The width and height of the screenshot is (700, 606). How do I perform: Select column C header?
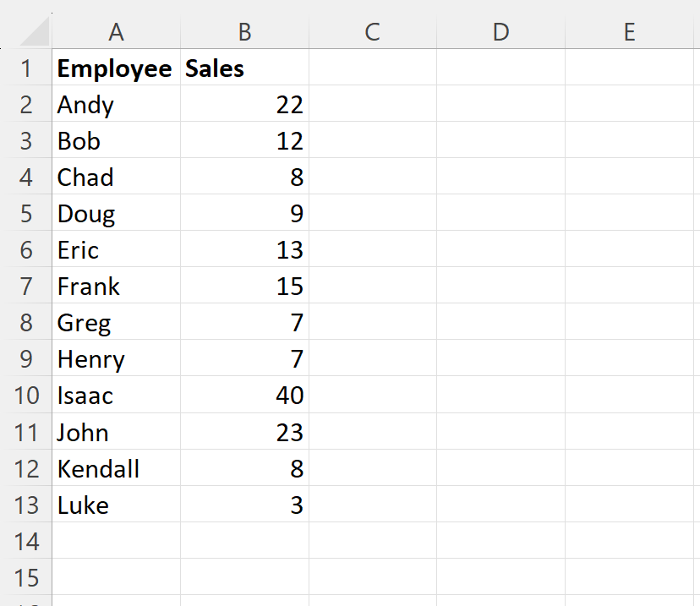pos(372,31)
